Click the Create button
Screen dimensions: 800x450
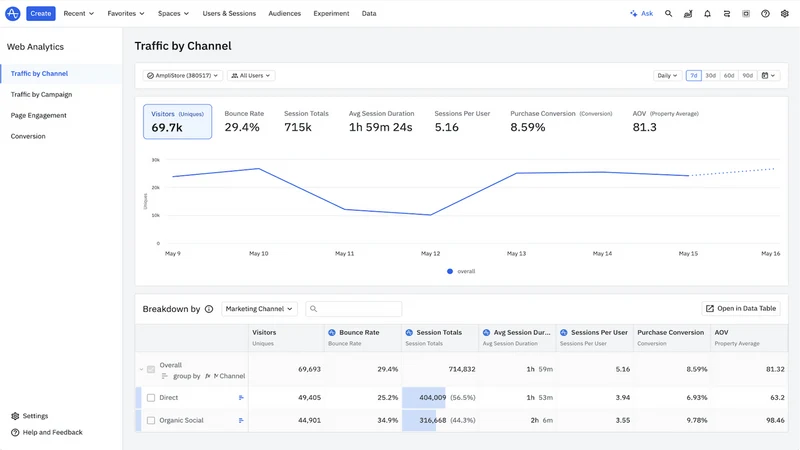click(41, 13)
